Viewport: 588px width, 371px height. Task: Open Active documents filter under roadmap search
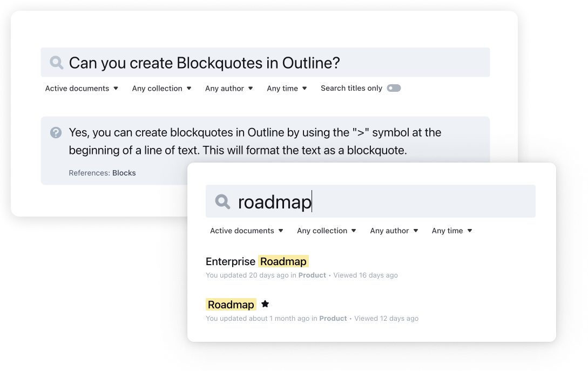click(x=246, y=231)
